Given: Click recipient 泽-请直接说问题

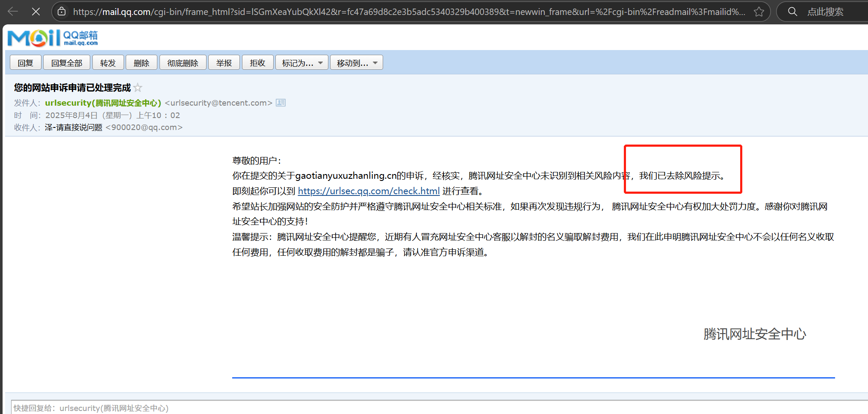Looking at the screenshot, I should (74, 127).
